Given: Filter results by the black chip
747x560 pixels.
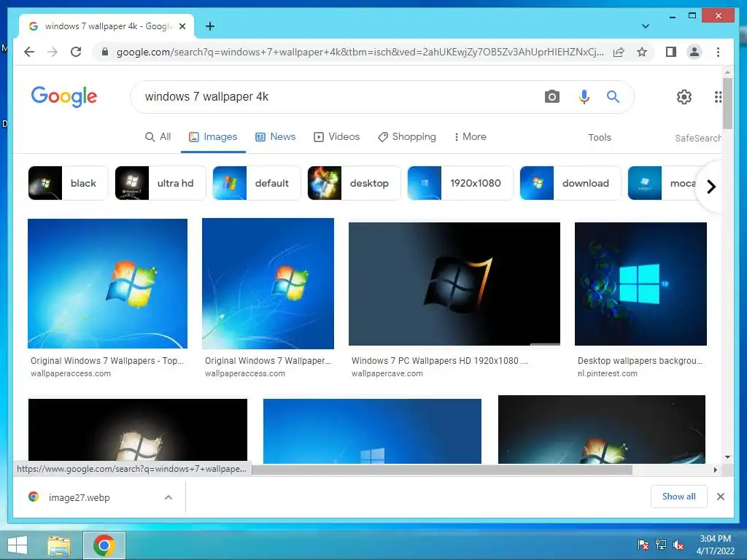Looking at the screenshot, I should tap(68, 183).
